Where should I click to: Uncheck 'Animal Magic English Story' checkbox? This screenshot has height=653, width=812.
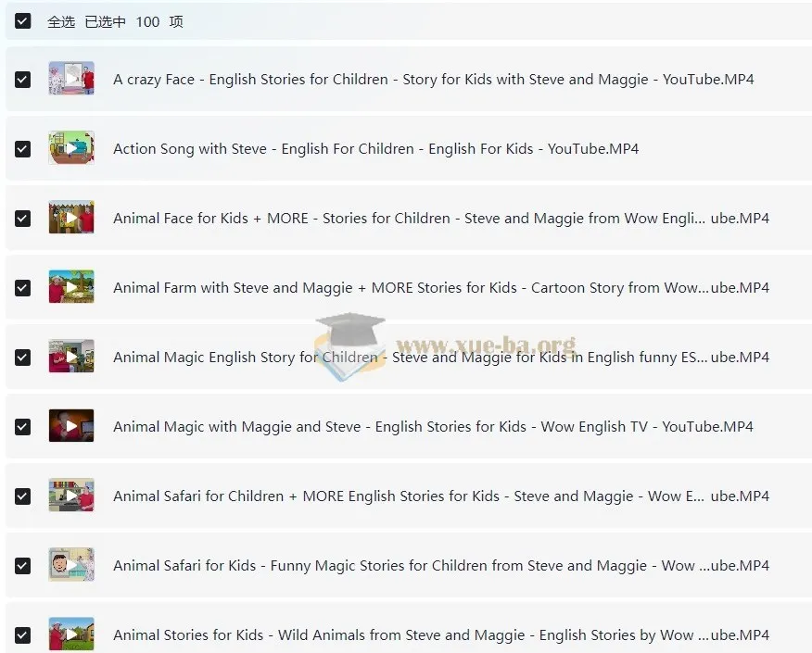pyautogui.click(x=23, y=358)
